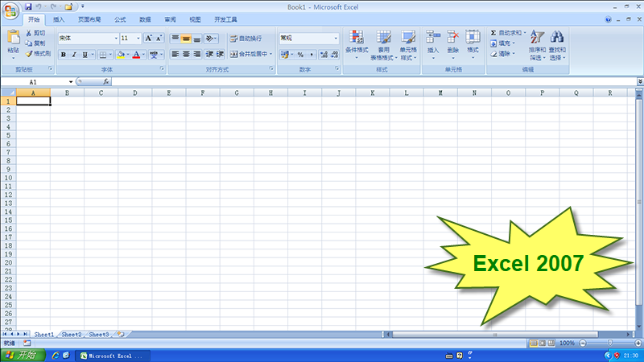Expand Merge & Center (合并后居中) dropdown arrow
This screenshot has height=362, width=644.
270,54
